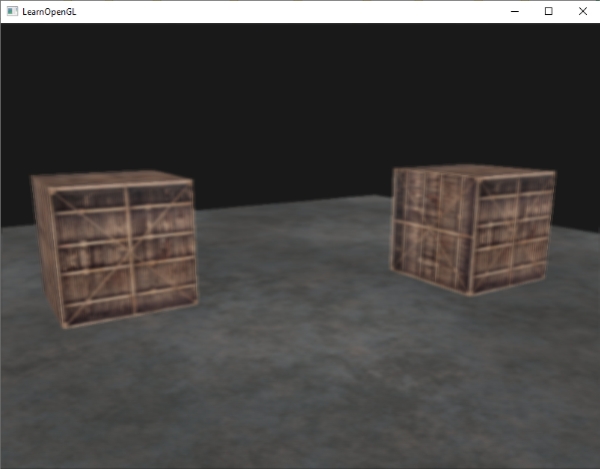600x469 pixels.
Task: Click the floor at the bottom center of the scene
Action: (300, 430)
